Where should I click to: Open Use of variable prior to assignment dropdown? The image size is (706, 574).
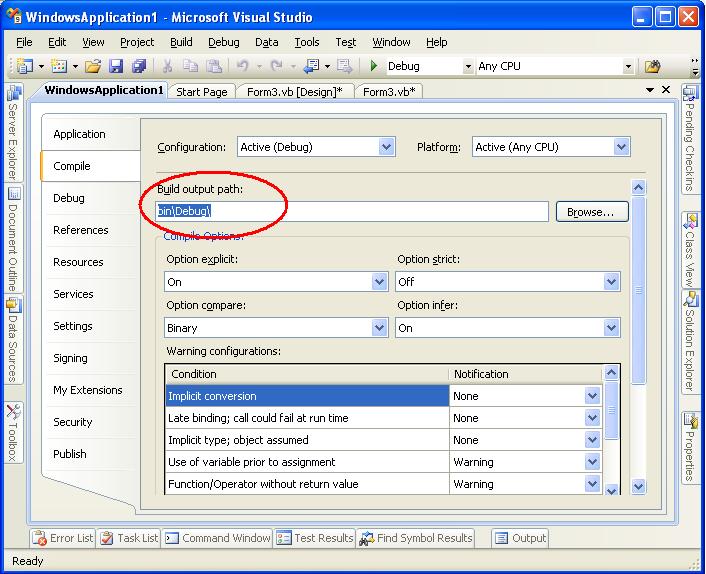[592, 462]
